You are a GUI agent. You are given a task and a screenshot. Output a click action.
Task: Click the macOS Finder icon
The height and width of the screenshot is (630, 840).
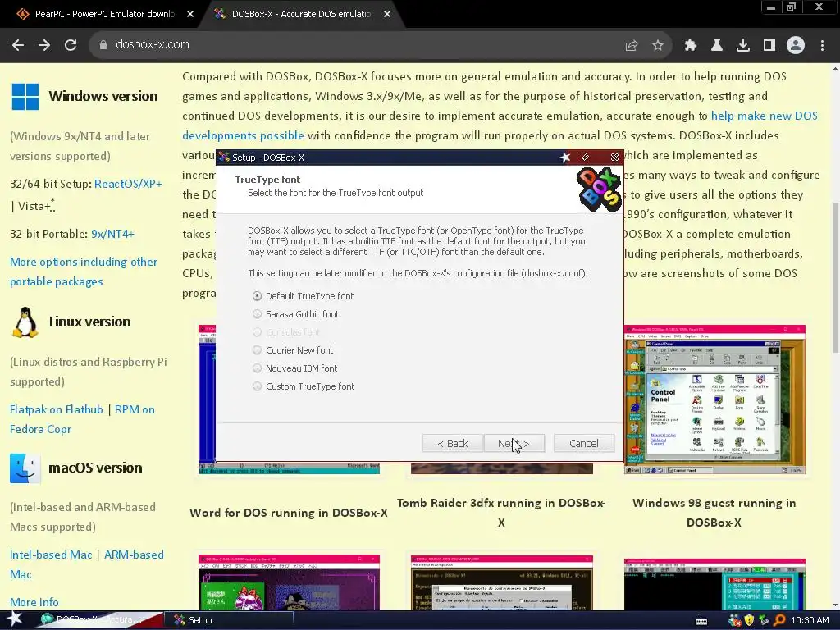[x=25, y=468]
